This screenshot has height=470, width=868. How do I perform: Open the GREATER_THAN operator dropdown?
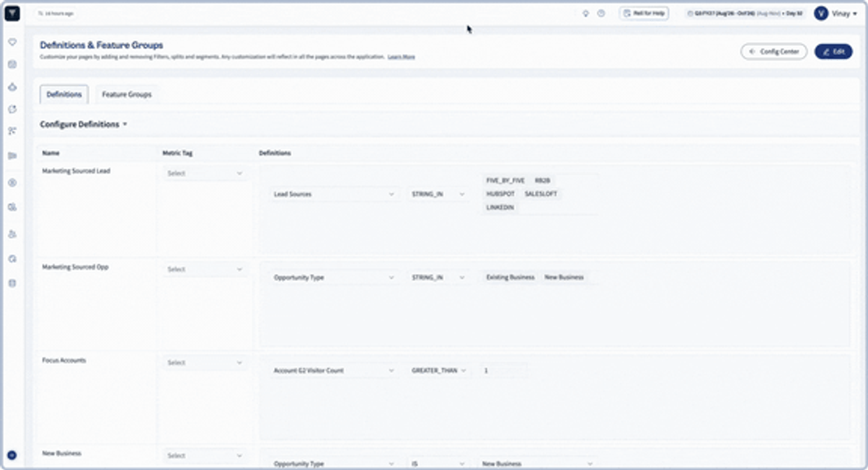pos(438,370)
